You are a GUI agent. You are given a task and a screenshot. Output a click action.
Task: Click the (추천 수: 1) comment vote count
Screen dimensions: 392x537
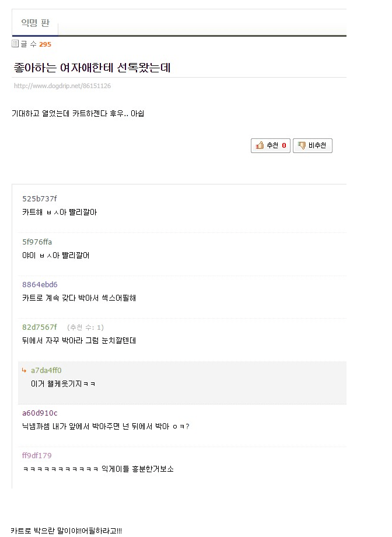click(85, 327)
